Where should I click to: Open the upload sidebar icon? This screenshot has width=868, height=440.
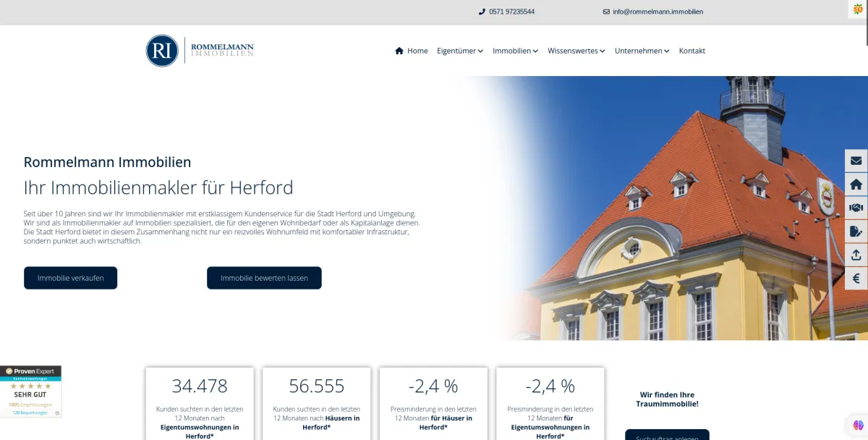tap(856, 255)
